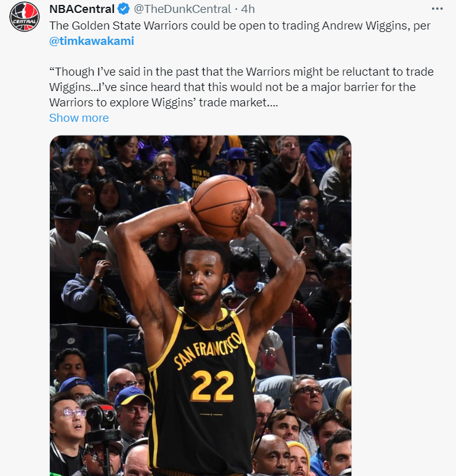
Task: Click the blue verified badge icon
Action: [x=124, y=9]
